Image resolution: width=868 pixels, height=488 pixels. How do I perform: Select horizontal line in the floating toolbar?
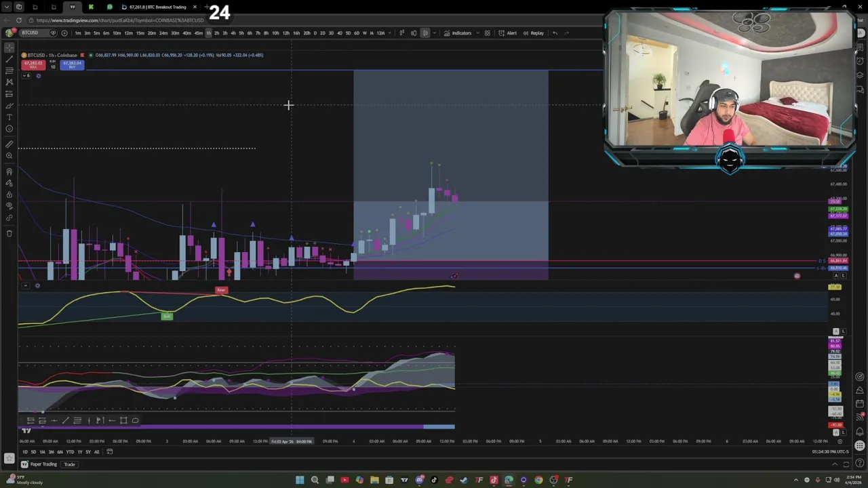coord(54,420)
